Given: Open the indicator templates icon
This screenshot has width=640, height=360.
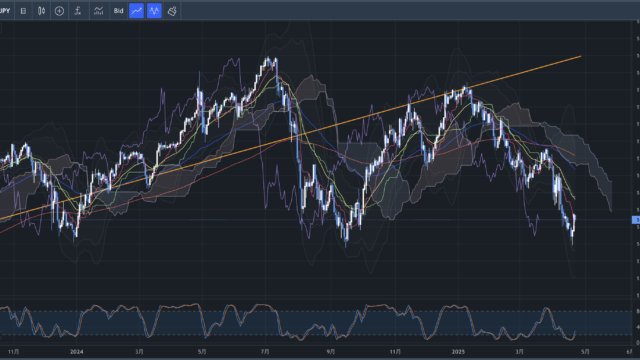Looking at the screenshot, I should tap(98, 11).
